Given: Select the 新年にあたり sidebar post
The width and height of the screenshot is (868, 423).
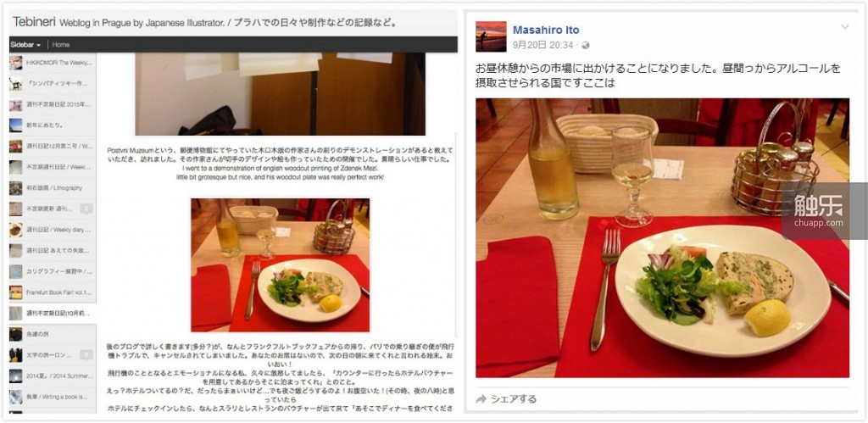Looking at the screenshot, I should pos(53,125).
